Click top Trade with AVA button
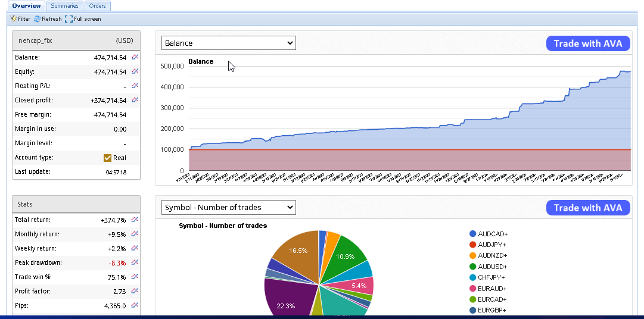 pyautogui.click(x=587, y=43)
